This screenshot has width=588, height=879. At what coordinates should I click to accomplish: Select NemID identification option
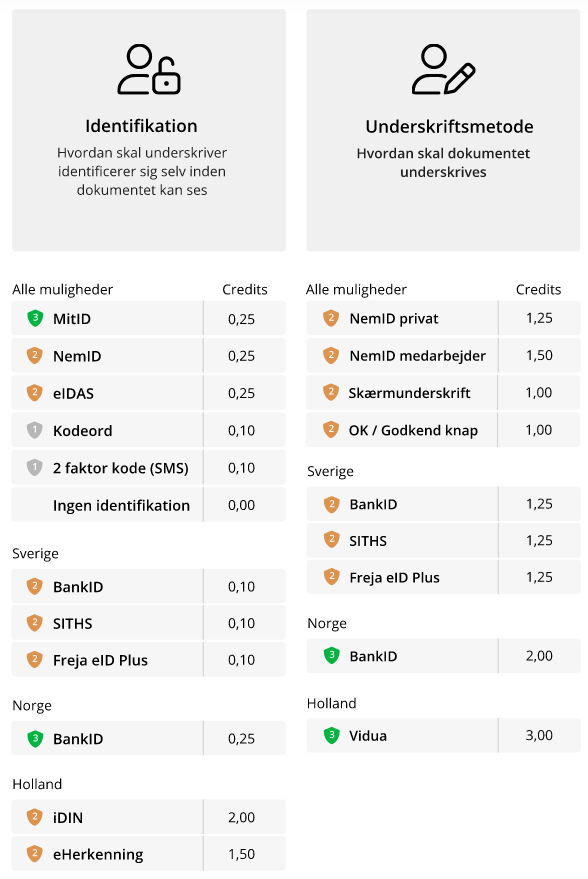[x=149, y=355]
